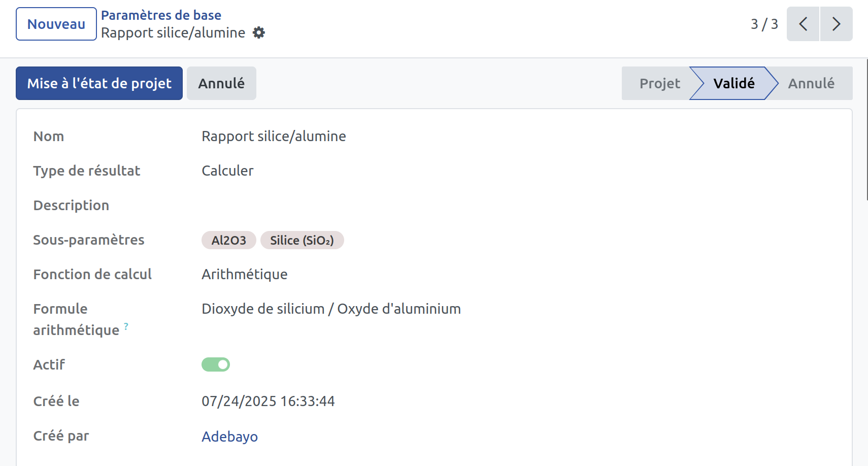The width and height of the screenshot is (868, 466).
Task: Click the Nom field value
Action: pyautogui.click(x=274, y=136)
